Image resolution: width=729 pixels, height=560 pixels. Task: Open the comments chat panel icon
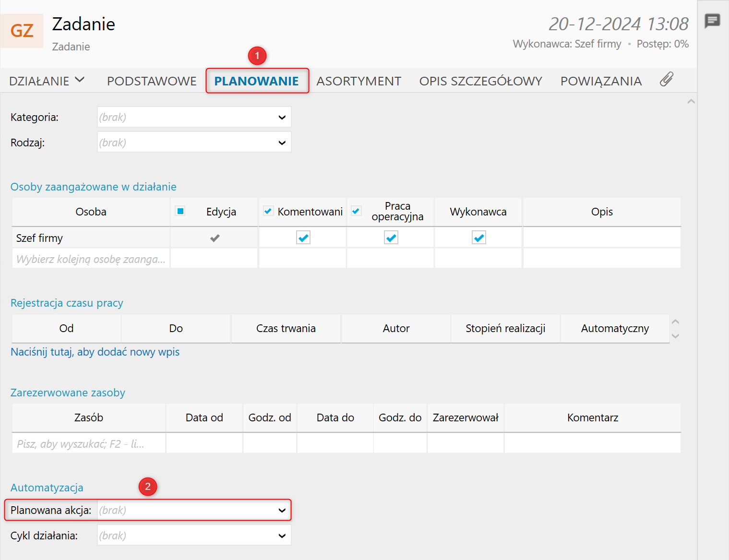pos(712,21)
